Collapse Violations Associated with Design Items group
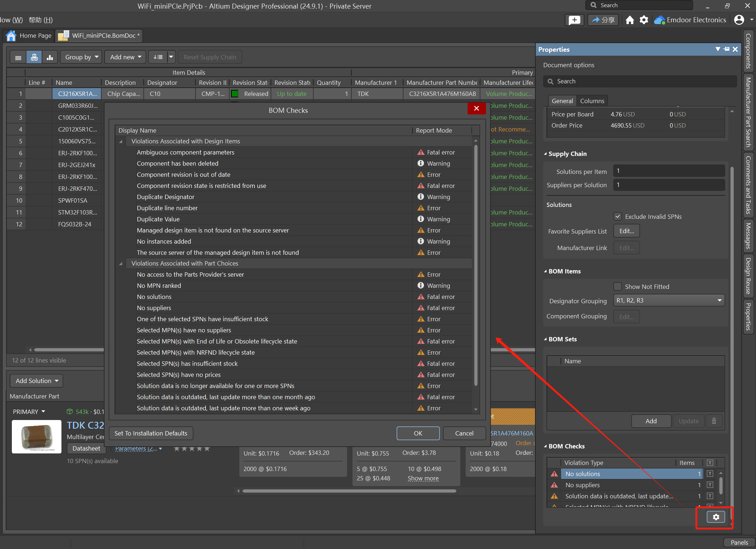Screen dimensions: 756x549 (121, 142)
